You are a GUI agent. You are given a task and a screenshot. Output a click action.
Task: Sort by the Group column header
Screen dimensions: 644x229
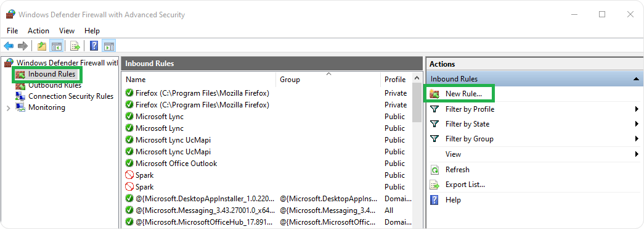(328, 80)
